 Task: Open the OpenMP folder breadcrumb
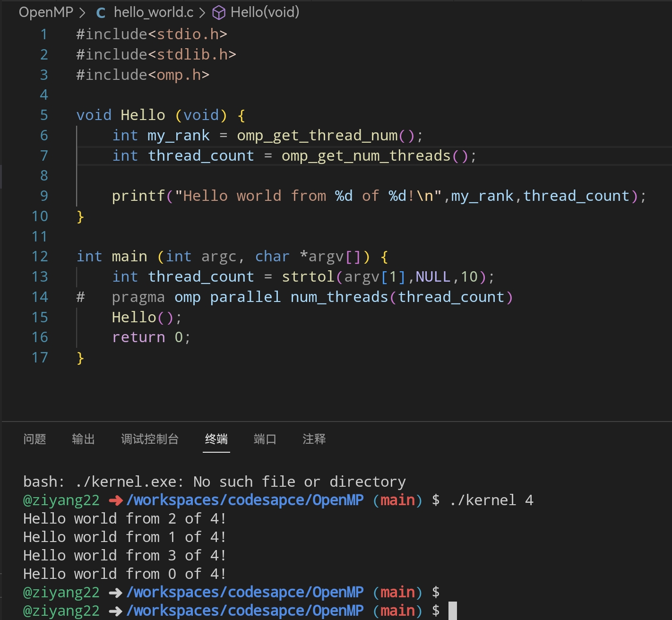point(46,12)
